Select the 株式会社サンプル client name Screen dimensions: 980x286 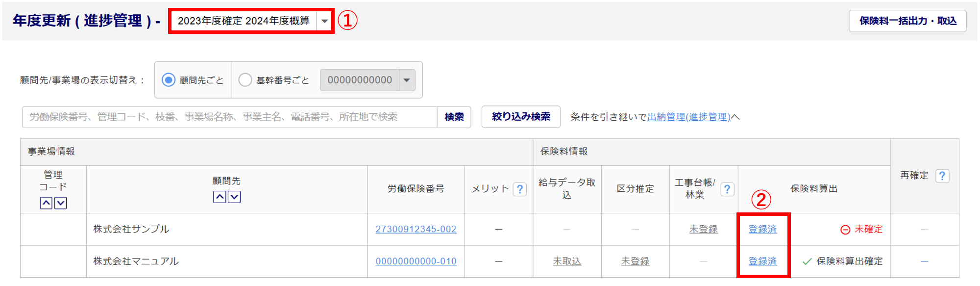click(131, 229)
